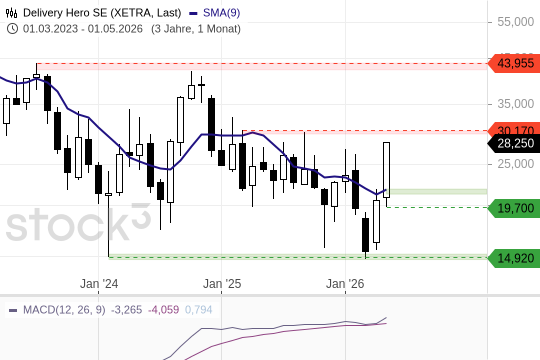Click the black 28,250 current price label
The image size is (540, 360).
(514, 143)
